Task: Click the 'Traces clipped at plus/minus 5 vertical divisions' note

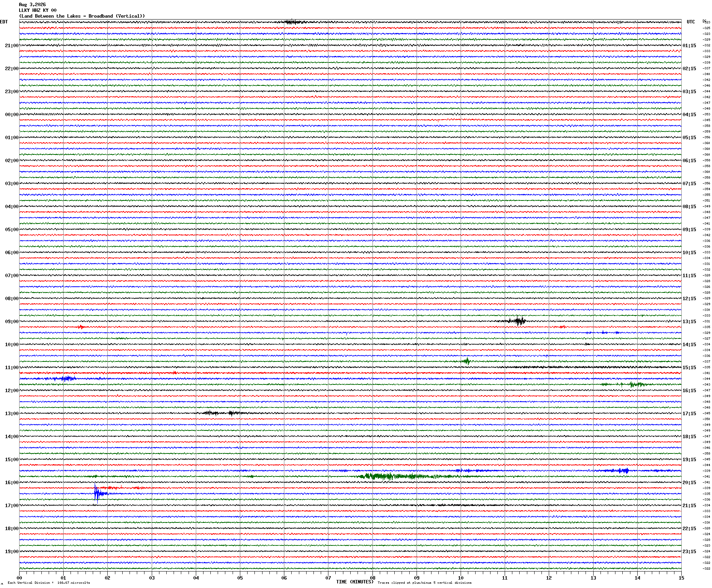Action: point(425,583)
